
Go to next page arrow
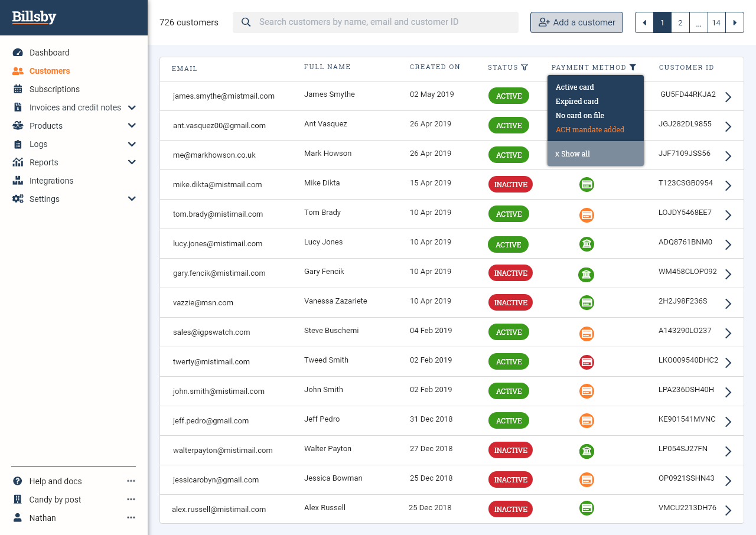coord(735,22)
